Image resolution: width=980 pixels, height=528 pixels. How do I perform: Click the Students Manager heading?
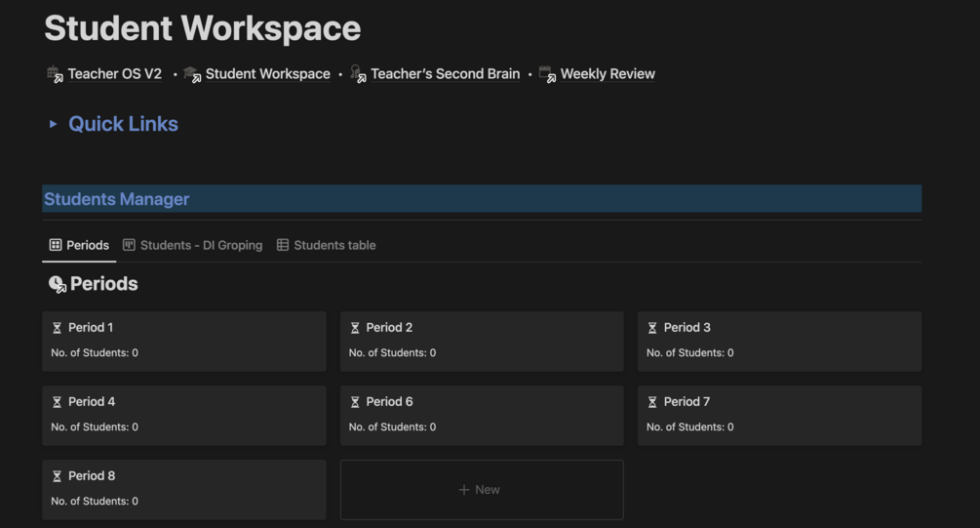coord(117,199)
